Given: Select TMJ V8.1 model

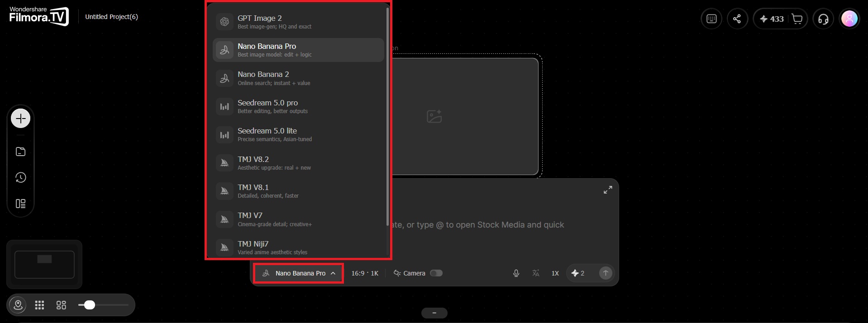Looking at the screenshot, I should (x=298, y=191).
